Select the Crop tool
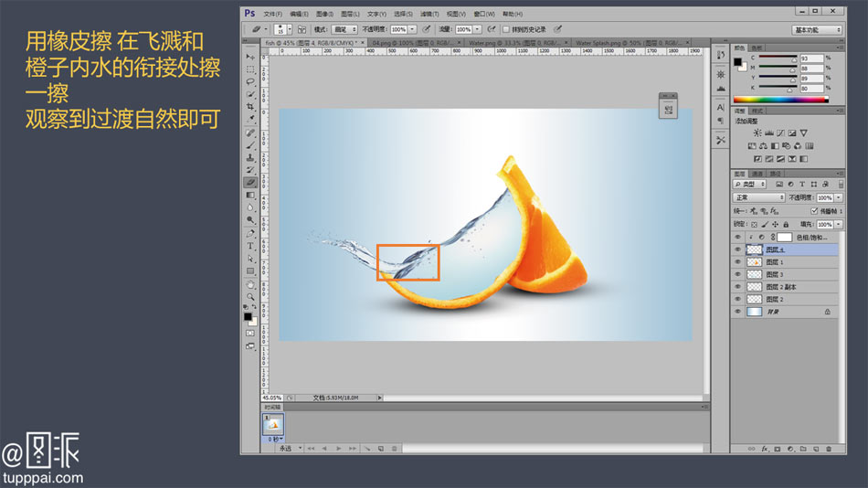The image size is (868, 488). (250, 107)
